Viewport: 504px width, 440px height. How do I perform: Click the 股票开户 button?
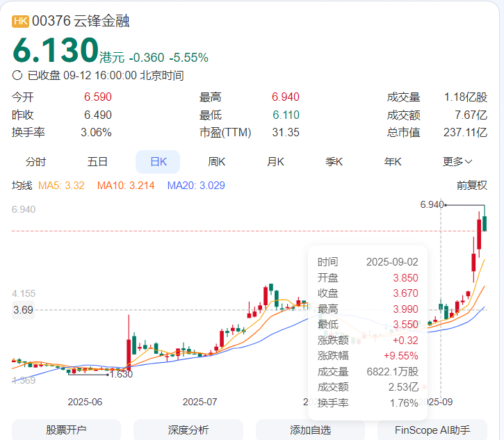66,430
